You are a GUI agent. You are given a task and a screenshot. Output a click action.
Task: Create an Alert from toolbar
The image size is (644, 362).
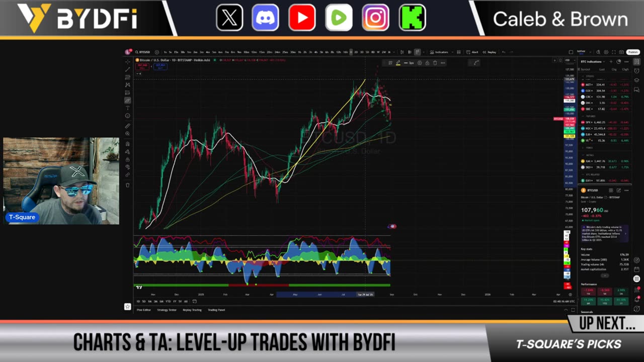[x=472, y=52]
